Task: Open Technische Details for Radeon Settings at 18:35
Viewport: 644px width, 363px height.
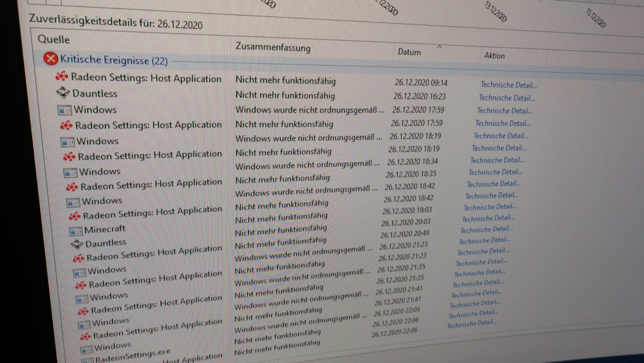Action: (x=495, y=172)
